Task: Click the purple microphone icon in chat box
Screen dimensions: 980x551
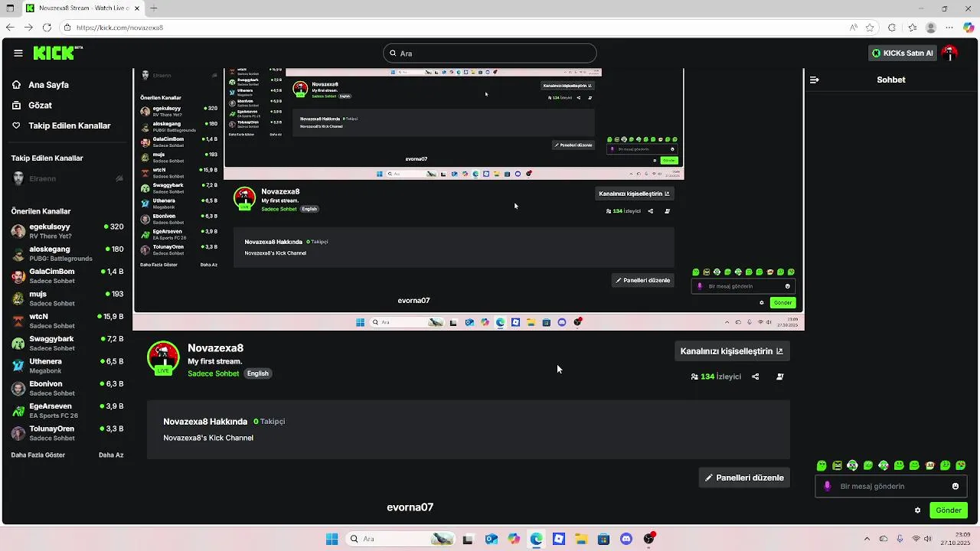Action: [x=827, y=486]
